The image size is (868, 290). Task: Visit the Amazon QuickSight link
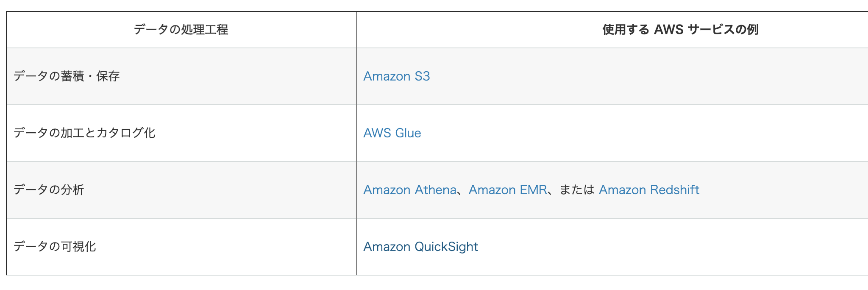[x=420, y=247]
